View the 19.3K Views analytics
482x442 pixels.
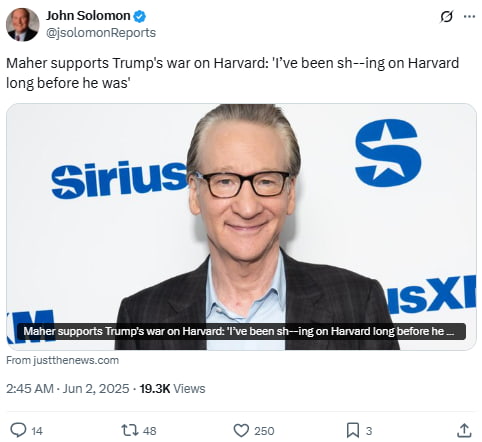click(x=172, y=389)
